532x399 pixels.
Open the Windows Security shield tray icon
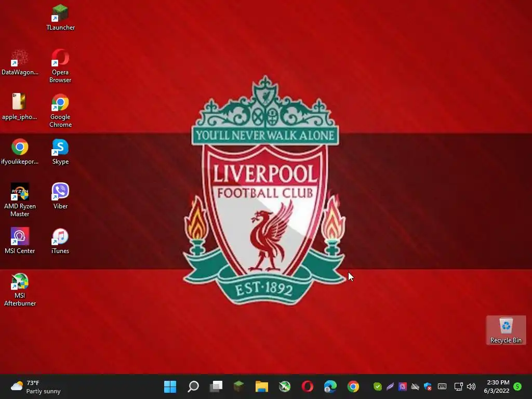coord(428,387)
